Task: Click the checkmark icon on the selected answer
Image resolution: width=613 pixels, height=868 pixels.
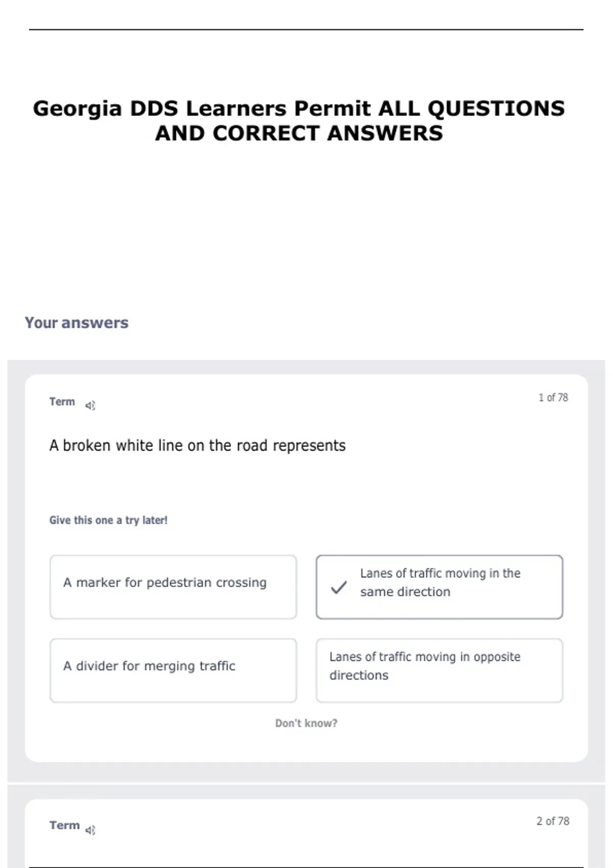Action: click(x=339, y=587)
